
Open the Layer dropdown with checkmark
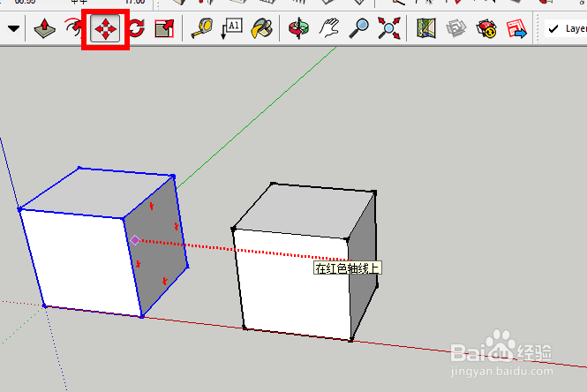[566, 28]
